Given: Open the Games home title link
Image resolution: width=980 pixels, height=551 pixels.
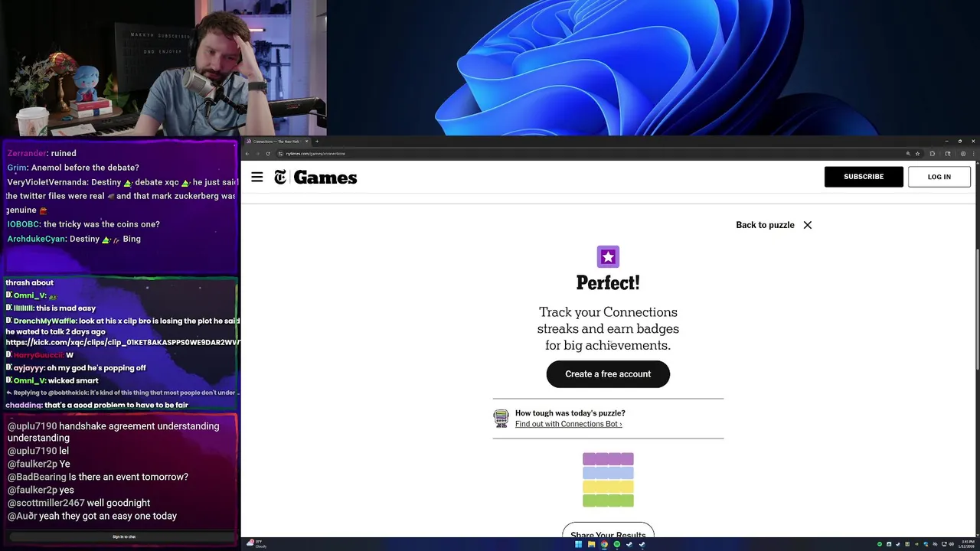Looking at the screenshot, I should click(325, 178).
